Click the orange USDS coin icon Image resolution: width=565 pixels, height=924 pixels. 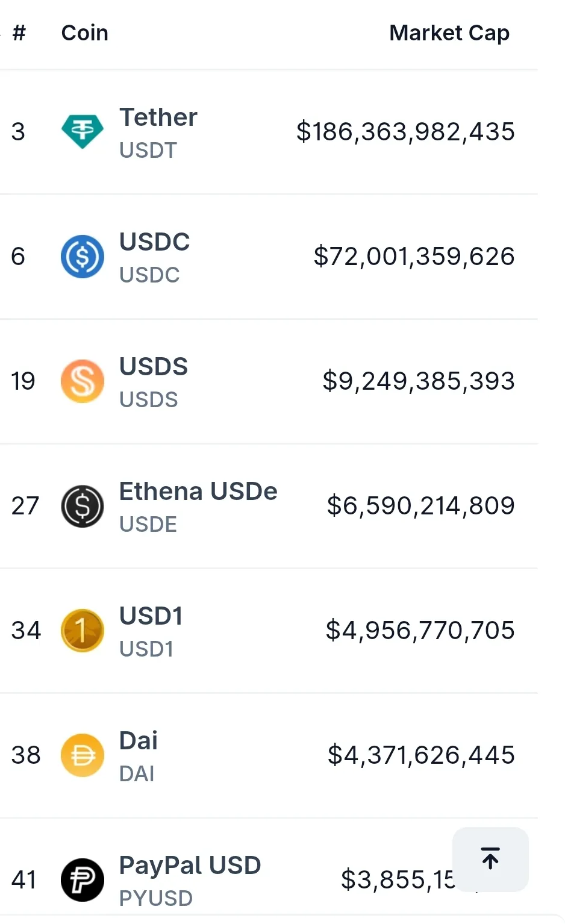83,381
